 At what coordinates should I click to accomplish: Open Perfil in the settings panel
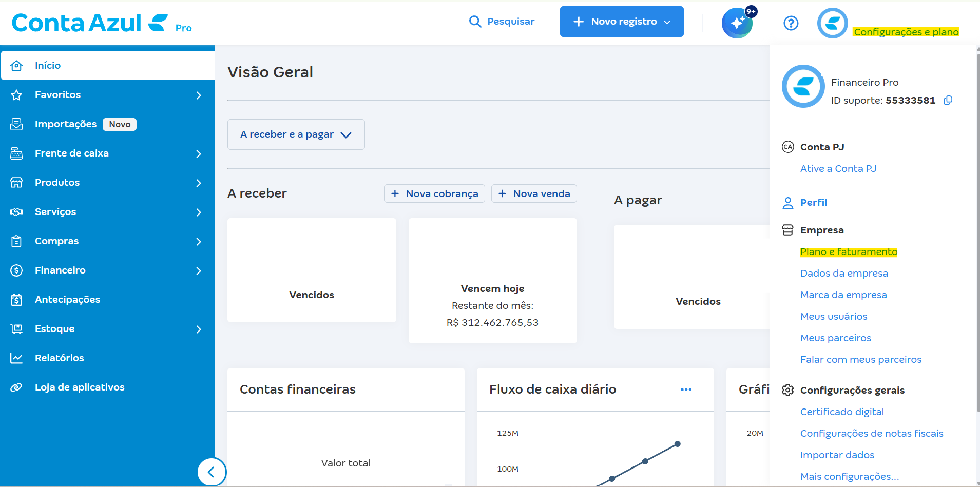(x=814, y=203)
